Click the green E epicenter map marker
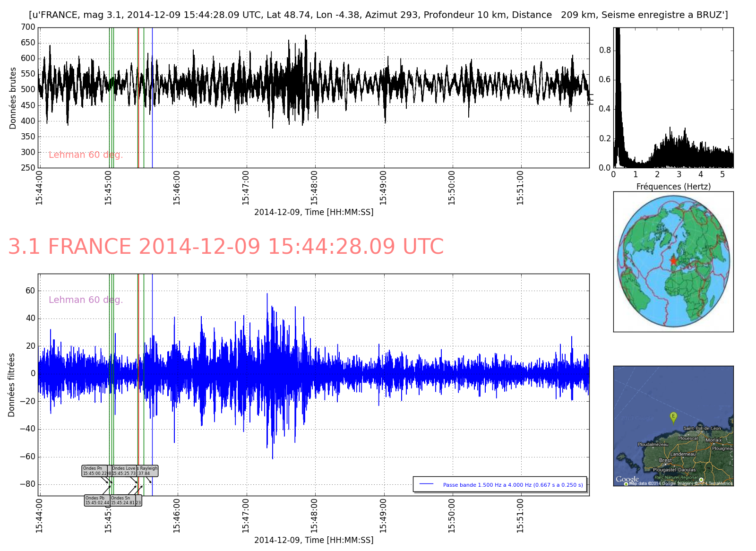756x551 pixels. [673, 417]
